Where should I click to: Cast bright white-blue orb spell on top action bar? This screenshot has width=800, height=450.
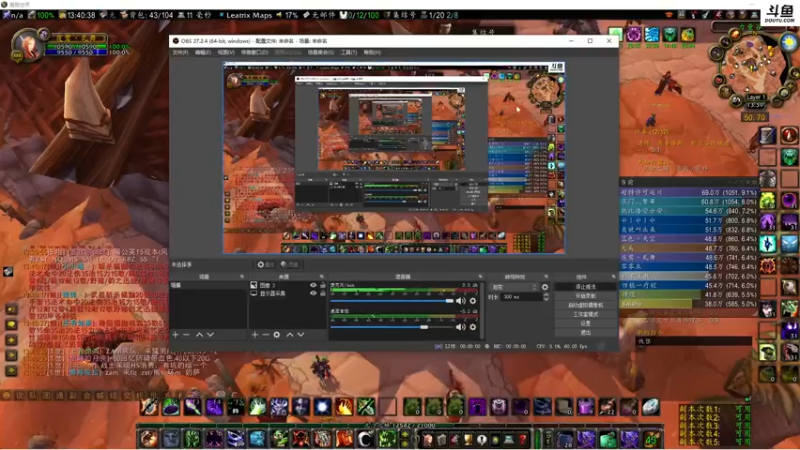click(x=322, y=407)
